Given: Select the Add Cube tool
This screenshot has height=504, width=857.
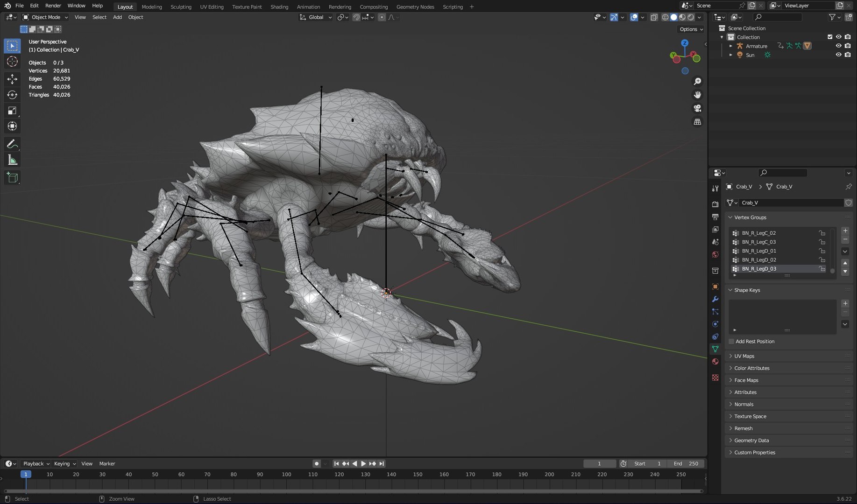Looking at the screenshot, I should [x=13, y=177].
